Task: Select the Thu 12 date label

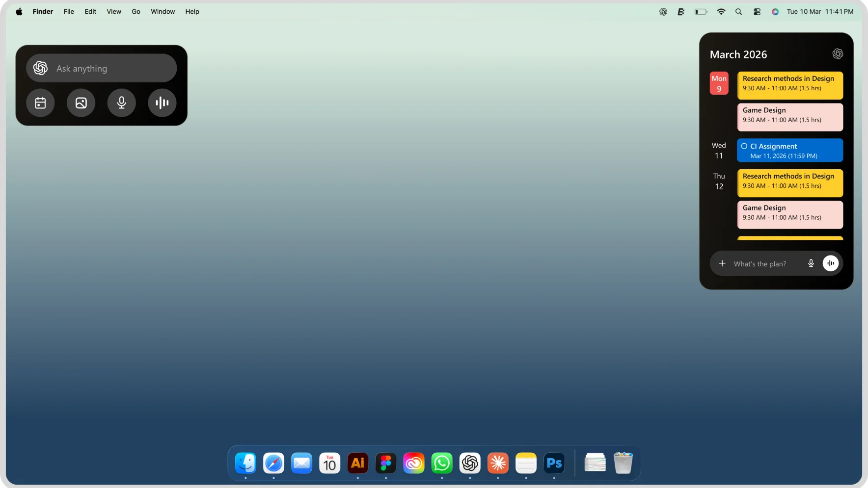Action: pos(719,181)
